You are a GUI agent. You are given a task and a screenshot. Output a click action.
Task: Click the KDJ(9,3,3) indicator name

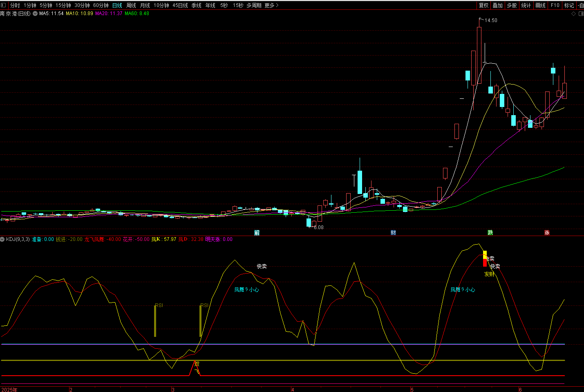point(18,239)
